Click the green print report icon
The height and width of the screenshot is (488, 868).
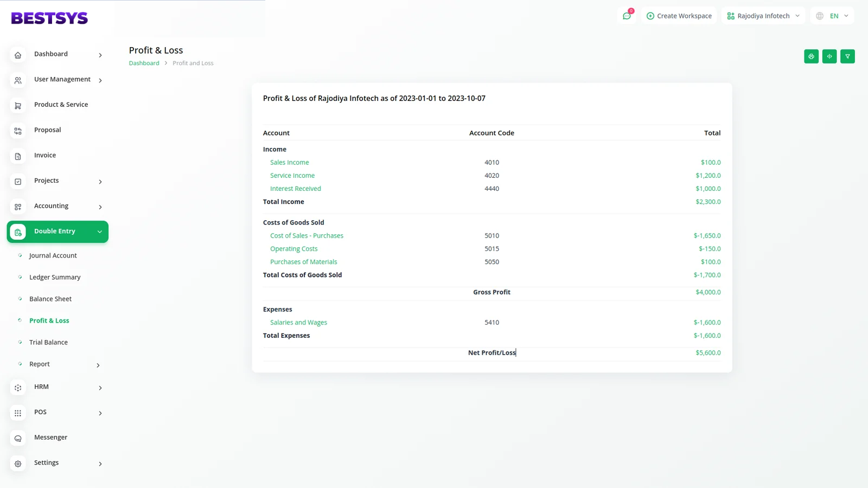pyautogui.click(x=811, y=56)
